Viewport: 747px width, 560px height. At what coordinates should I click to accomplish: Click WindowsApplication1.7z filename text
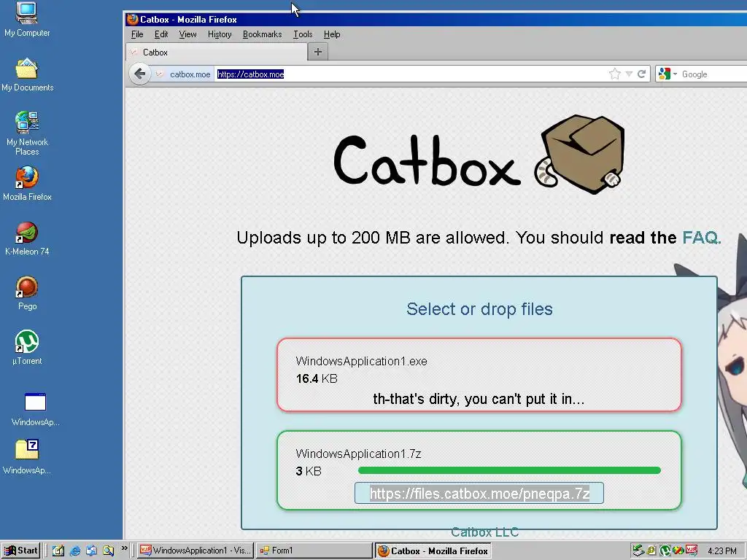click(358, 454)
